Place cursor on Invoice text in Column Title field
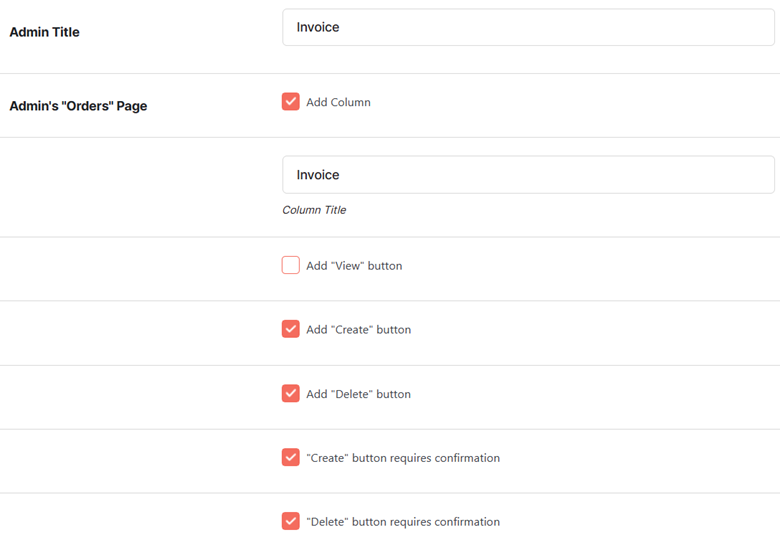 (x=318, y=175)
